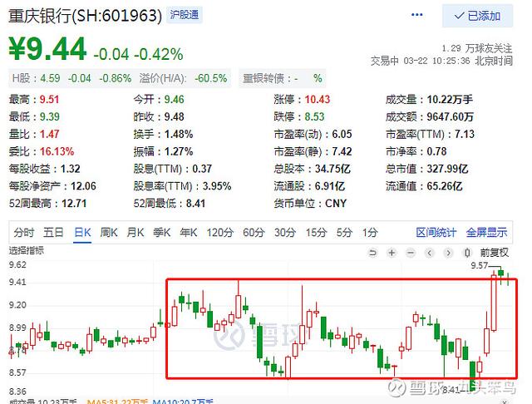
Task: Open the 选择指标 indicator selector
Action: [x=26, y=251]
